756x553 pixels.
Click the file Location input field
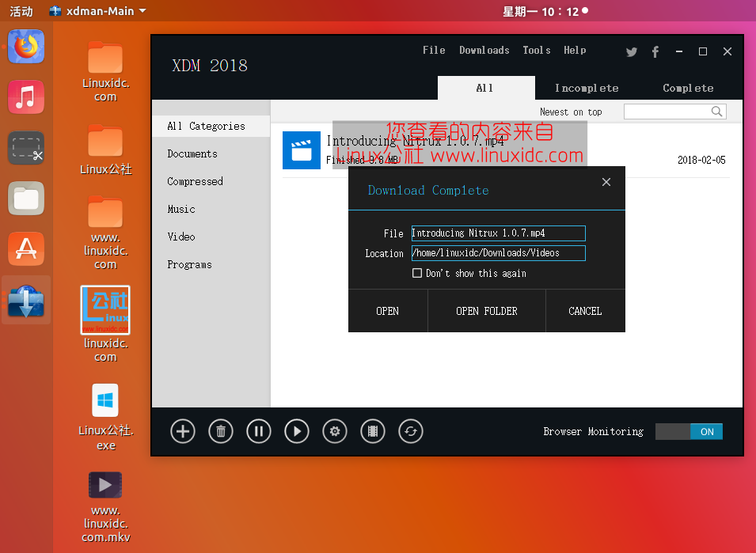click(498, 252)
